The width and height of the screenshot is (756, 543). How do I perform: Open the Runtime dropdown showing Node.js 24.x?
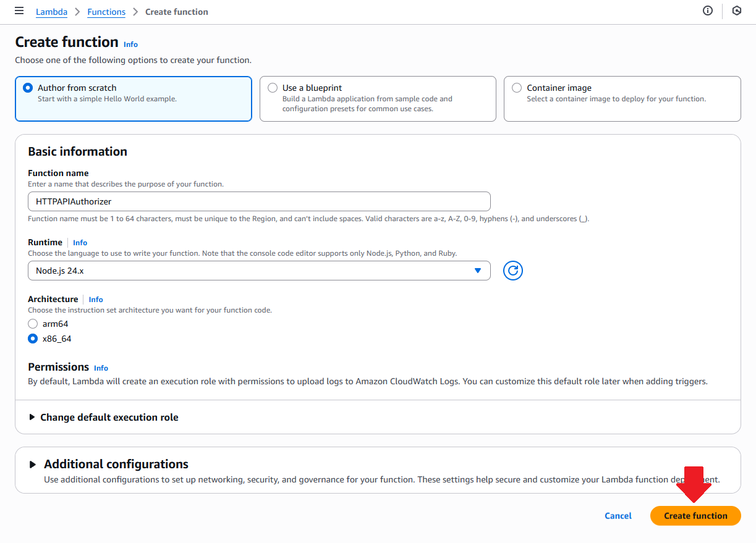259,271
